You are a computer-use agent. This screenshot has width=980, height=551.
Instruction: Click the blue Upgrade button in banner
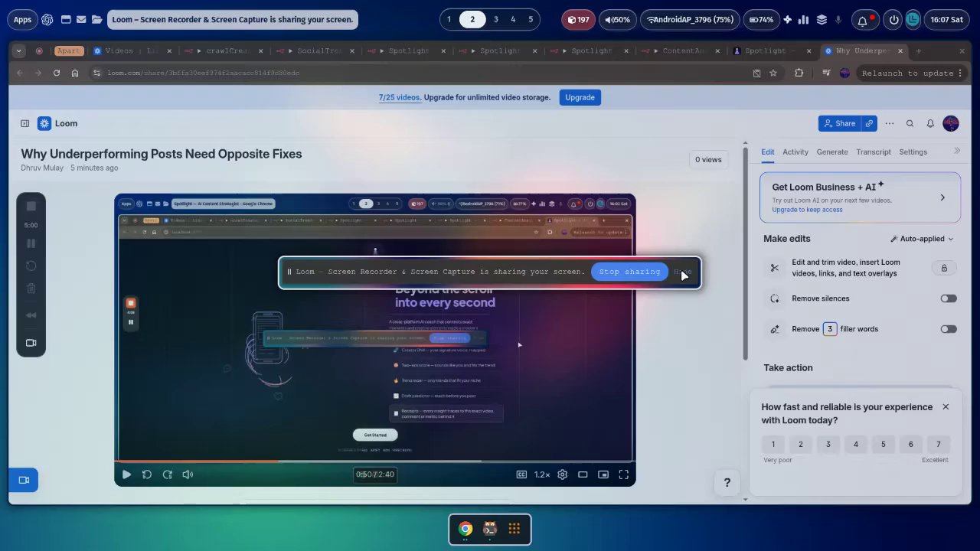(580, 97)
